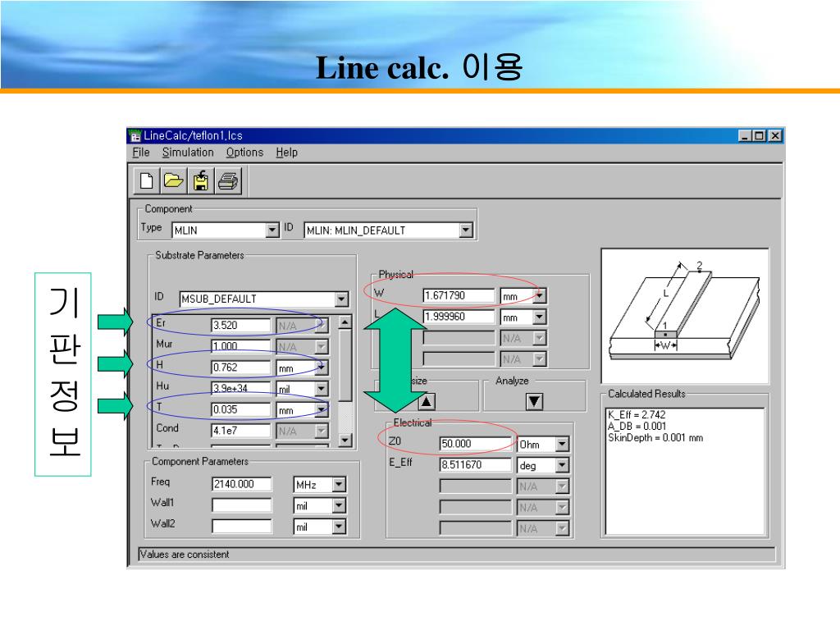
Task: Click the substrate list scroll-down arrow
Action: tap(345, 440)
